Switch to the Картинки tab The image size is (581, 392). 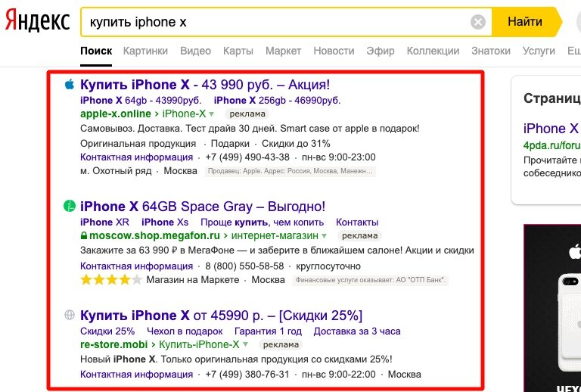145,51
